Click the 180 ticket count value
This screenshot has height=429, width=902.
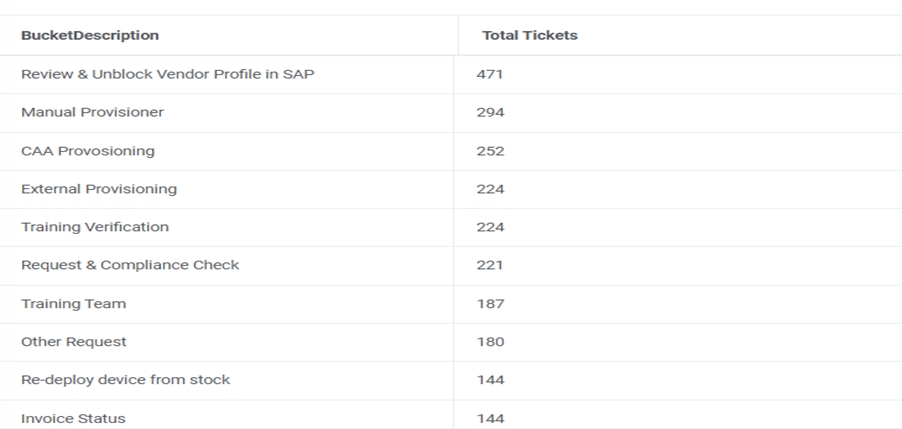click(490, 342)
